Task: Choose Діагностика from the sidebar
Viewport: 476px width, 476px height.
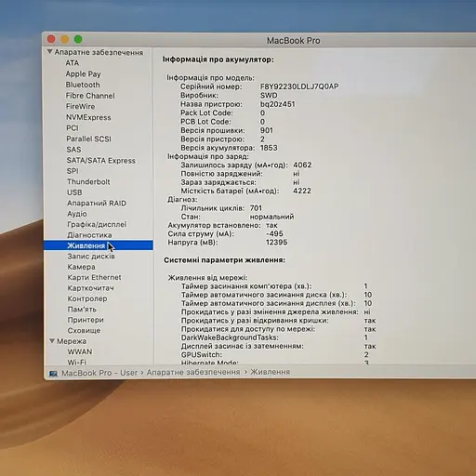Action: coord(89,235)
